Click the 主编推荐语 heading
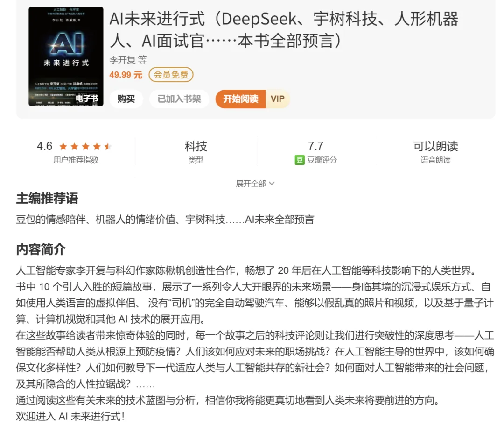 click(x=47, y=198)
